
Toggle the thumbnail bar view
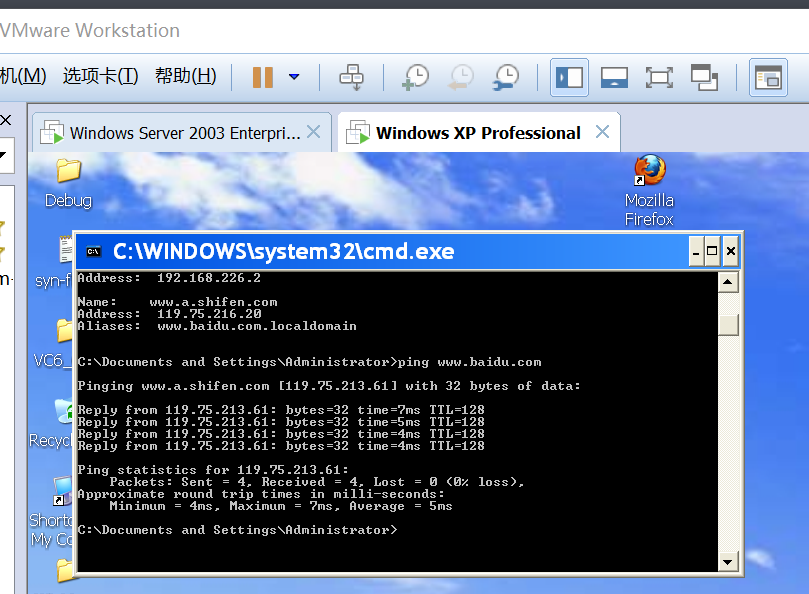click(614, 78)
